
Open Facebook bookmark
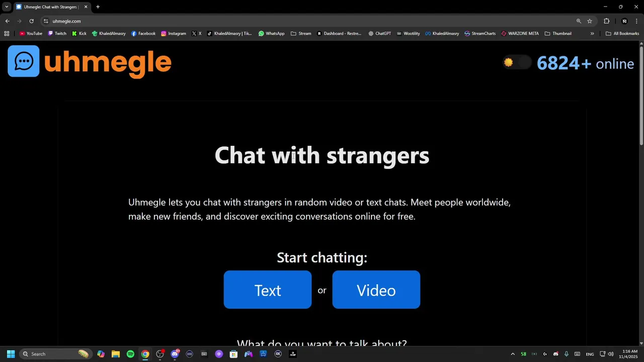click(143, 34)
